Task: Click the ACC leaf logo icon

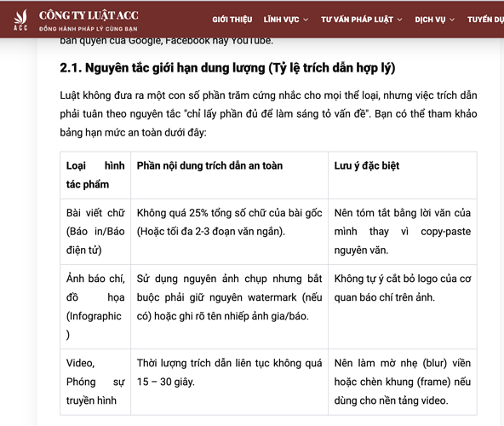Action: tap(20, 20)
